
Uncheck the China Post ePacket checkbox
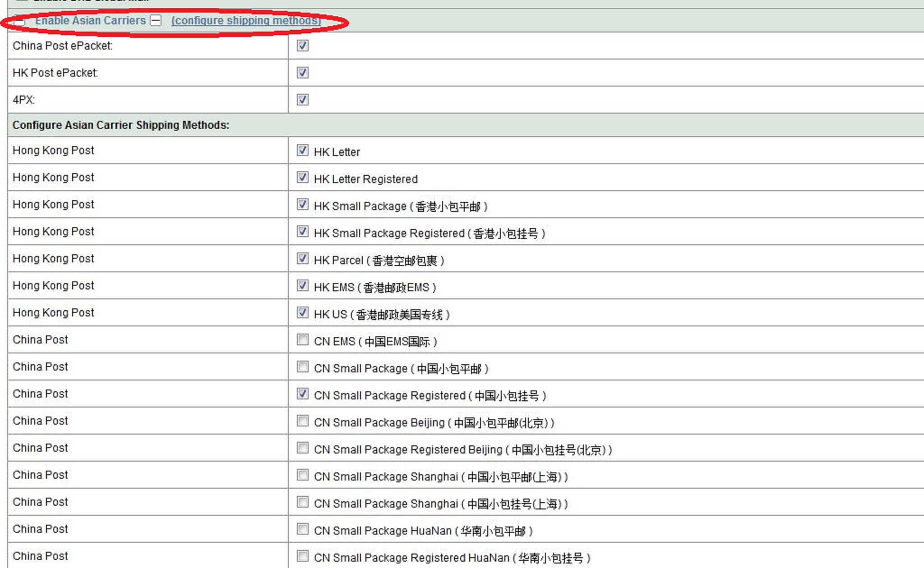303,46
